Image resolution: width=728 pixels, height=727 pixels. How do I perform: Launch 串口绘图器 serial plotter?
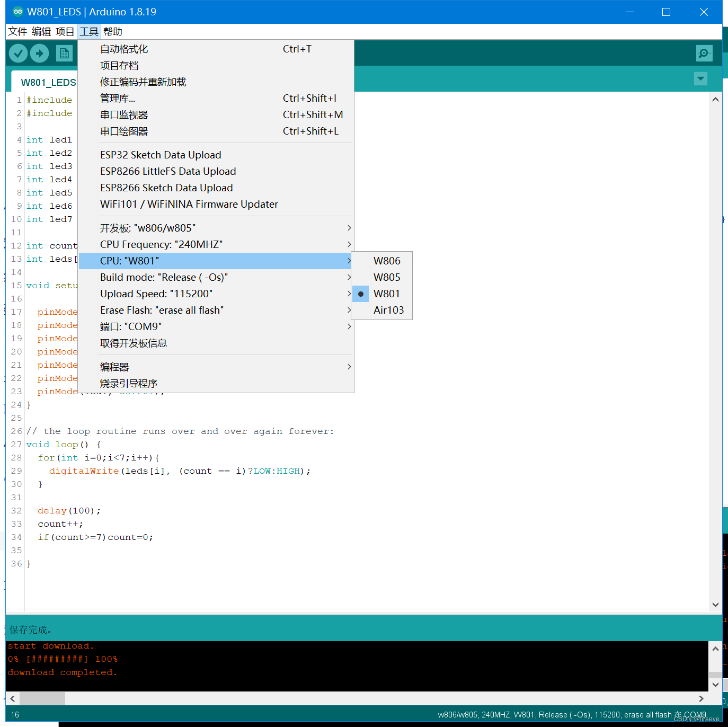123,131
